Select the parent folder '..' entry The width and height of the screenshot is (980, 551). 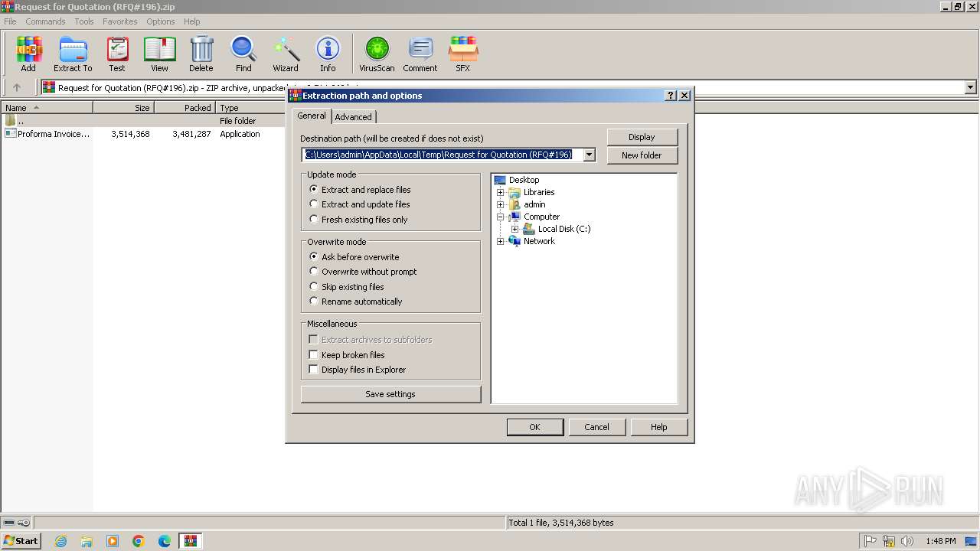point(15,121)
